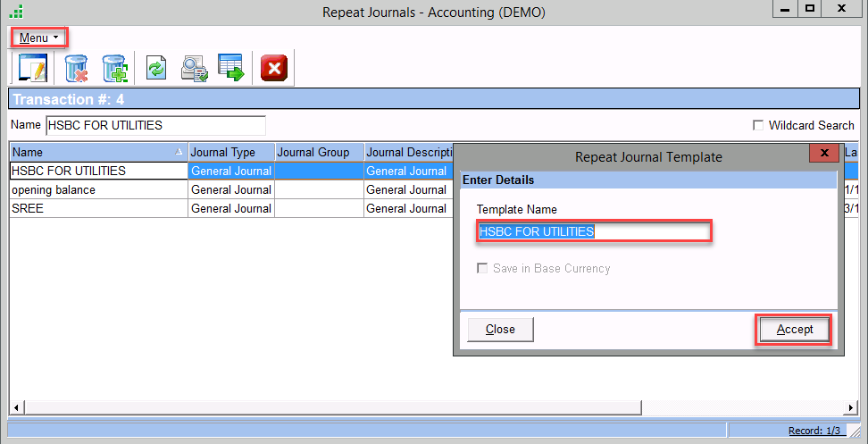The height and width of the screenshot is (444, 868).
Task: Click the Journal Type column header
Action: click(x=230, y=152)
